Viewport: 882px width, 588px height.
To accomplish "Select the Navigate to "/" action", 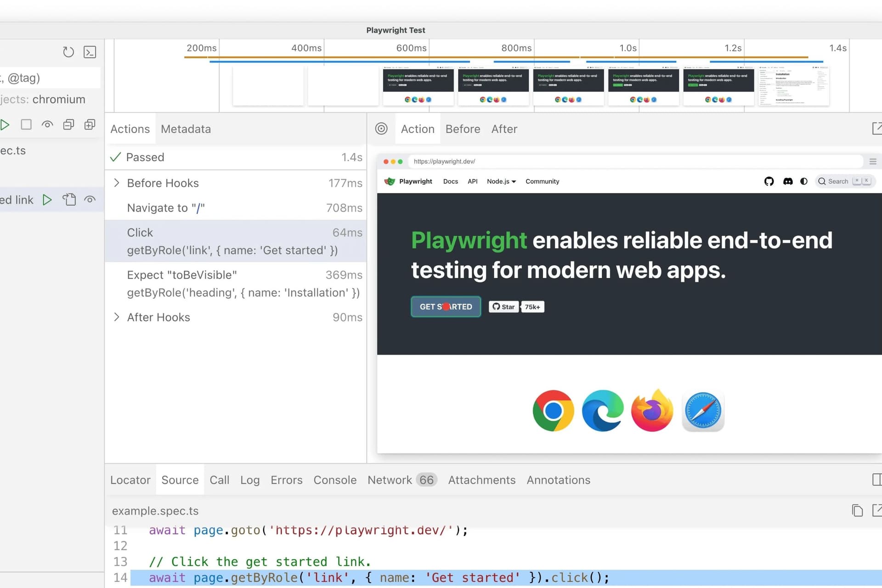I will click(236, 208).
